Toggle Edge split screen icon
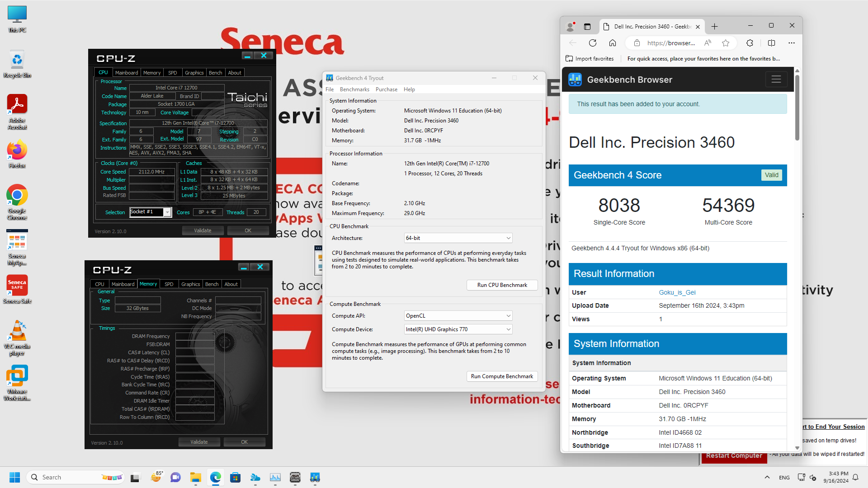 coord(772,43)
